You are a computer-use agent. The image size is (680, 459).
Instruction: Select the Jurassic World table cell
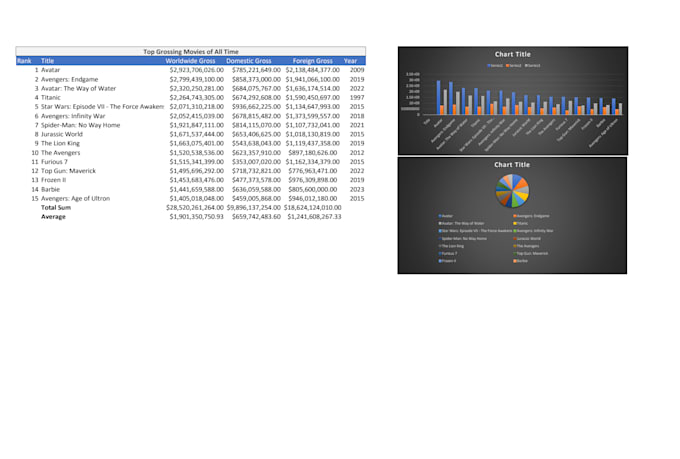point(62,134)
